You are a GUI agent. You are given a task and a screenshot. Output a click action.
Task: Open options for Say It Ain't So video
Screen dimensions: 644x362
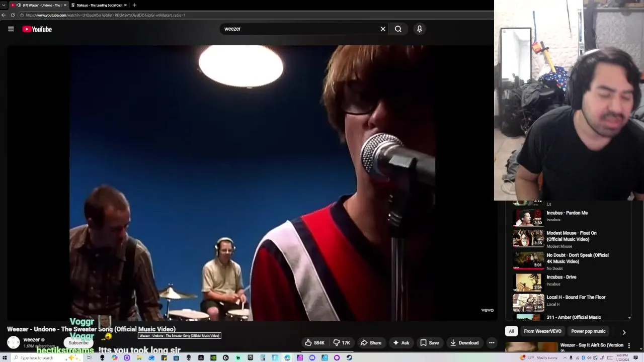628,345
